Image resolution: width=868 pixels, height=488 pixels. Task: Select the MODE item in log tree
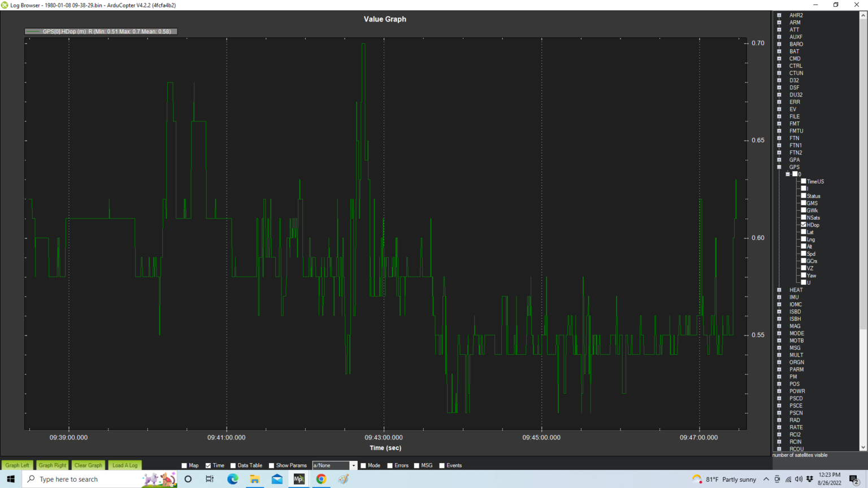click(x=796, y=333)
